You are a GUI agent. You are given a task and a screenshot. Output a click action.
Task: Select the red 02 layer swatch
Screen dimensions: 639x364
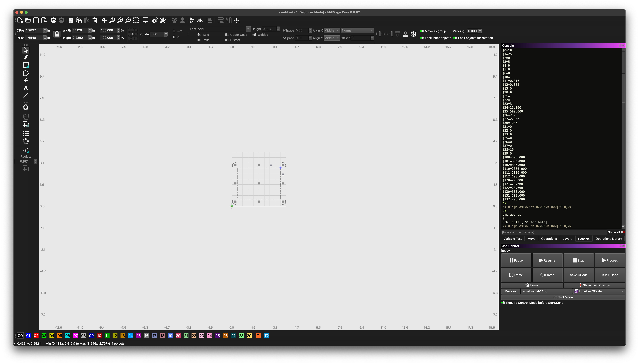tap(36, 336)
